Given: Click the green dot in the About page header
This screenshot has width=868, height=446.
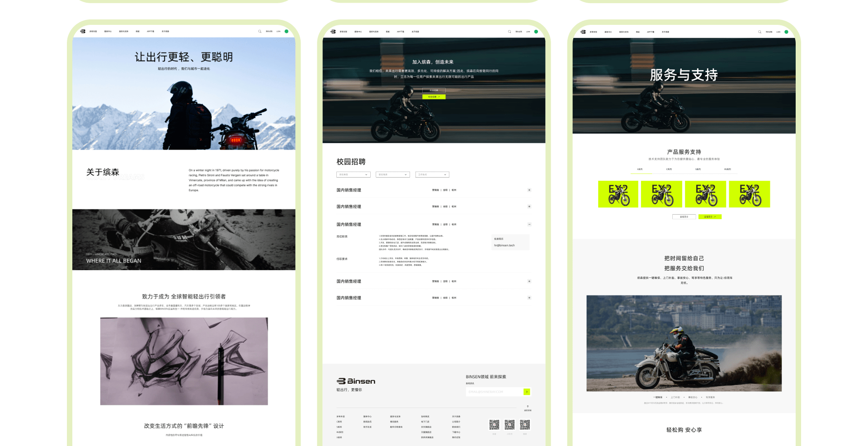Looking at the screenshot, I should (x=286, y=32).
